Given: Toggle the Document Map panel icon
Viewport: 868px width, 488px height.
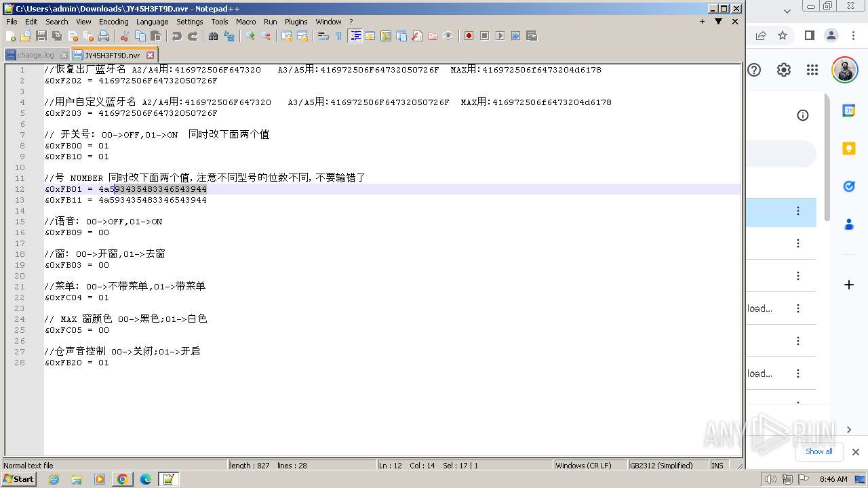Looking at the screenshot, I should click(x=386, y=36).
